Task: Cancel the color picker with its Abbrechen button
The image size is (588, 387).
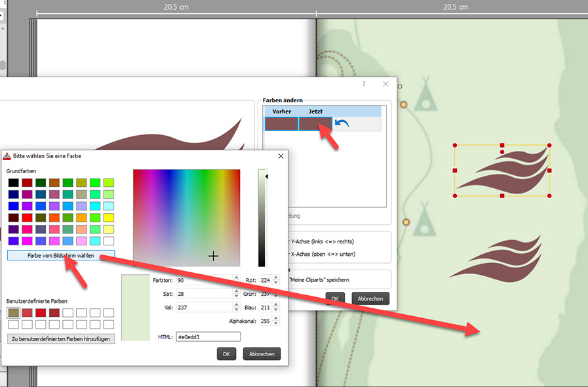Action: pos(262,354)
